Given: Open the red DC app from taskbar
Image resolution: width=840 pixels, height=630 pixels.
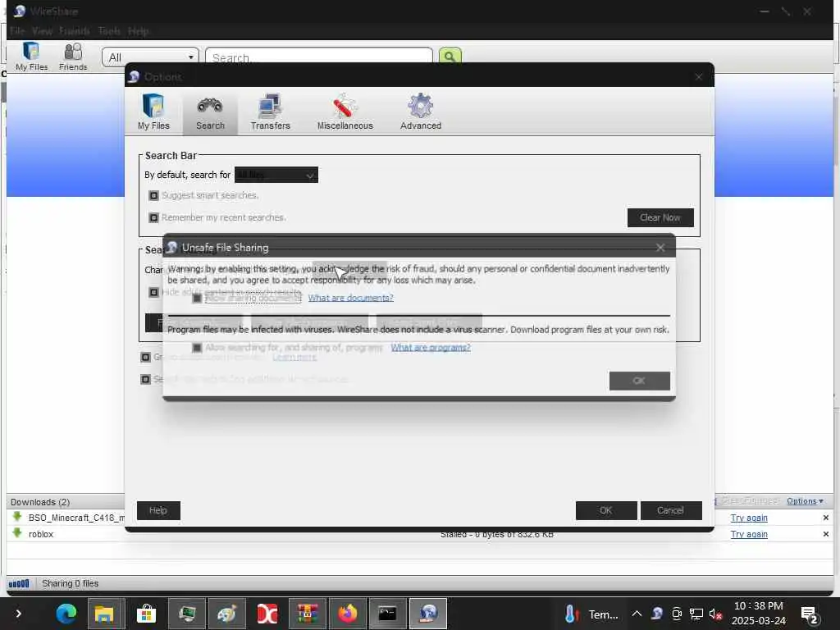Looking at the screenshot, I should pyautogui.click(x=267, y=614).
